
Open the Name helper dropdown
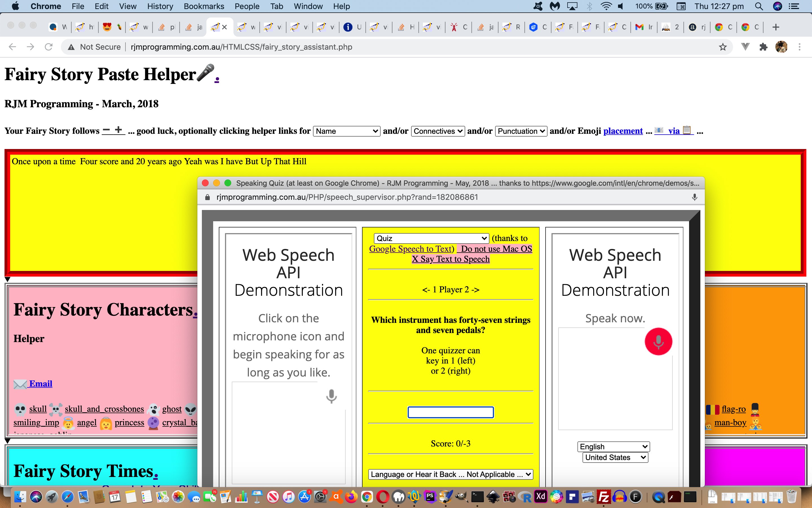pos(346,131)
